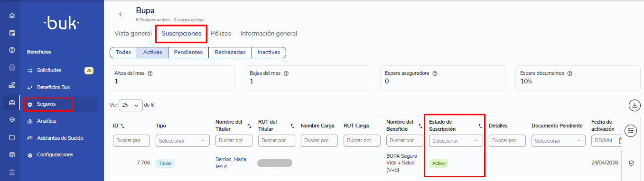Sort by Nombre del Beneficio arrows
Image resolution: width=644 pixels, height=181 pixels.
420,126
